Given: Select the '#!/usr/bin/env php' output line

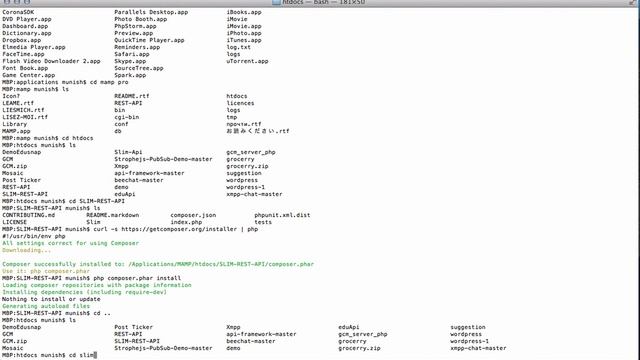Looking at the screenshot, I should [34, 236].
